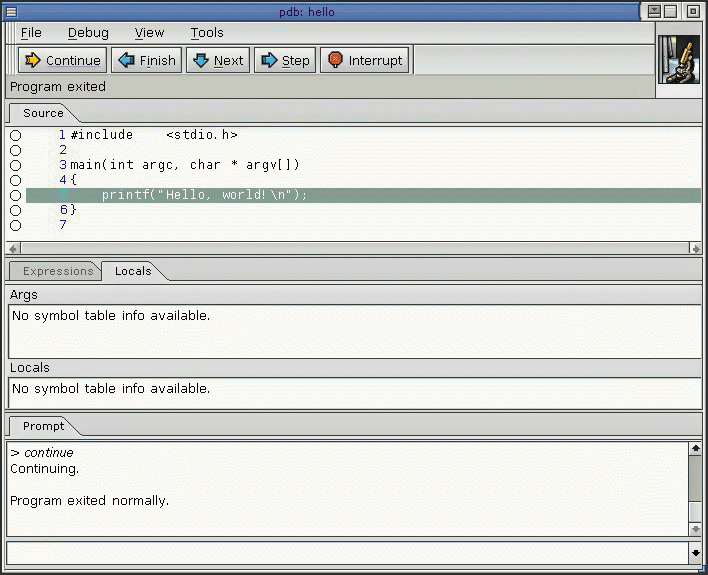Click the printf("Hello, world!\n") source line
Viewport: 708px width, 575px height.
[x=363, y=195]
